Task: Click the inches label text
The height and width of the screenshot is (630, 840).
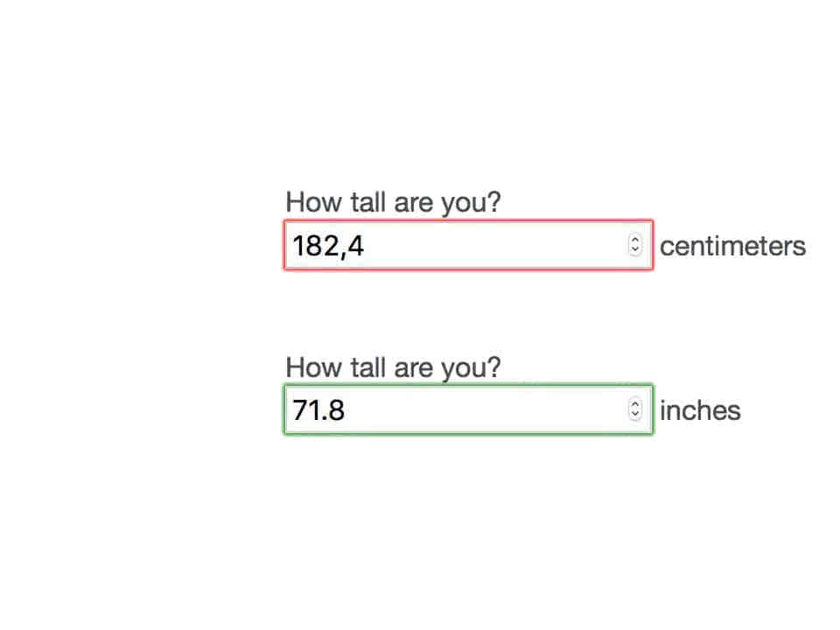Action: 699,410
